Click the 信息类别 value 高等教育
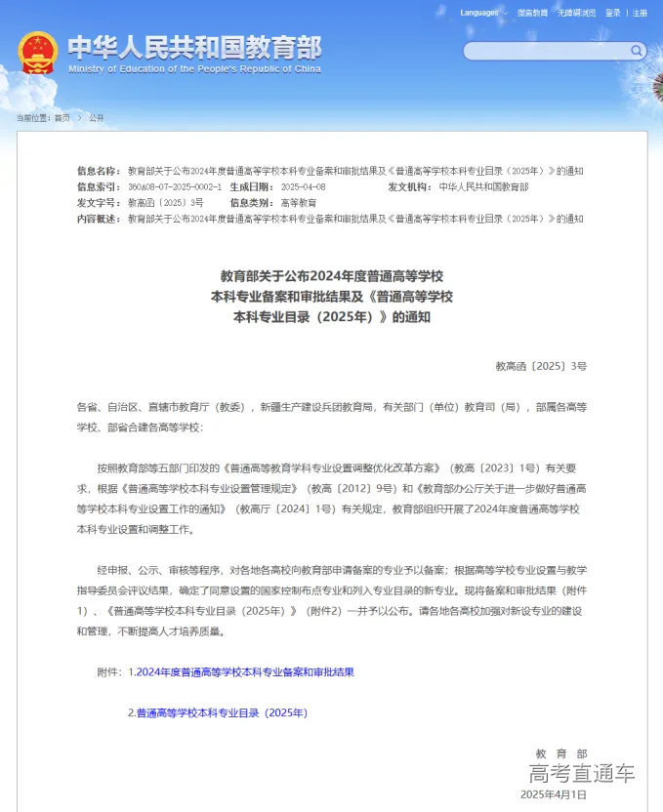Screen dimensions: 663x812 (298, 202)
